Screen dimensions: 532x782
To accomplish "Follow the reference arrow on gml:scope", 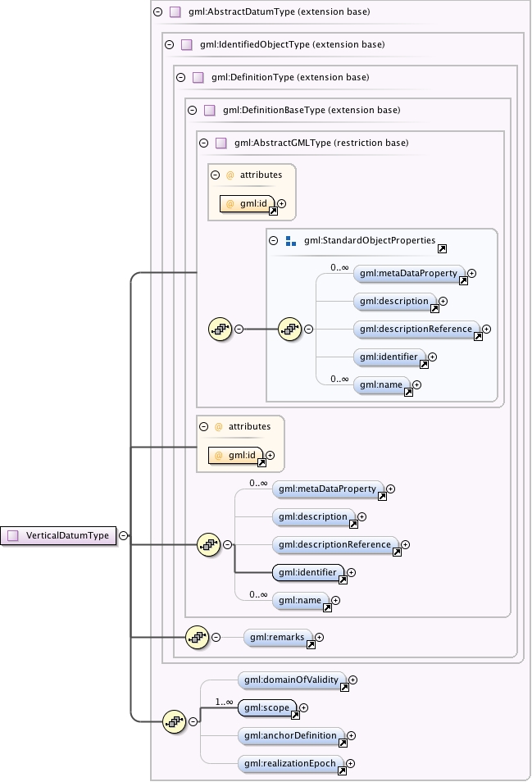I will [x=295, y=715].
